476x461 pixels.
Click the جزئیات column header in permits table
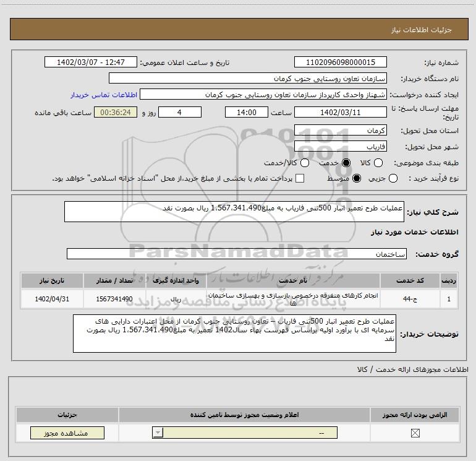coord(67,415)
